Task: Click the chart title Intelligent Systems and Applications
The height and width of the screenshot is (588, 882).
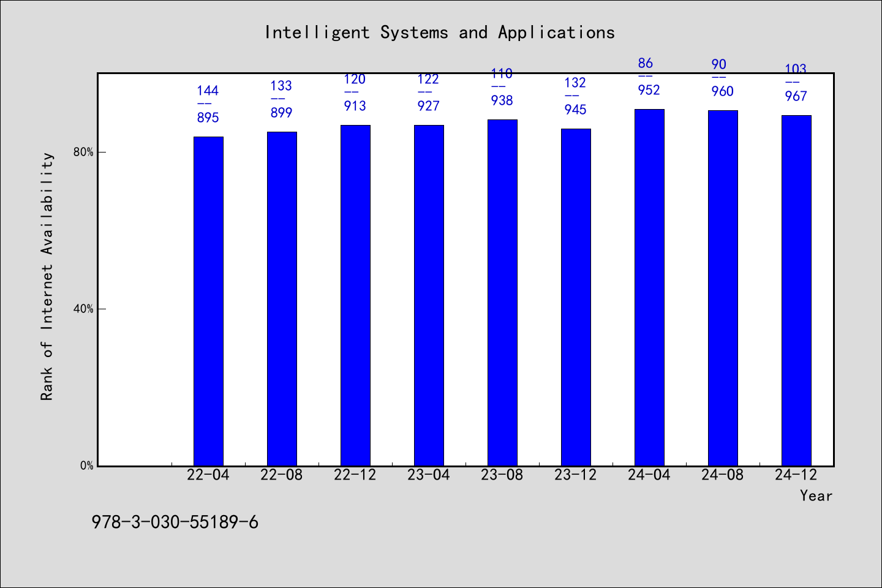Action: point(439,32)
